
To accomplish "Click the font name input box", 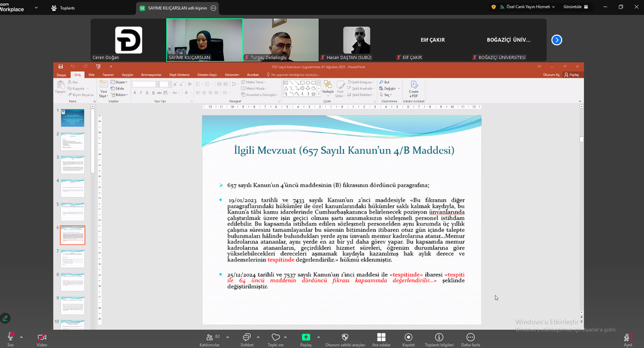I will tap(144, 84).
